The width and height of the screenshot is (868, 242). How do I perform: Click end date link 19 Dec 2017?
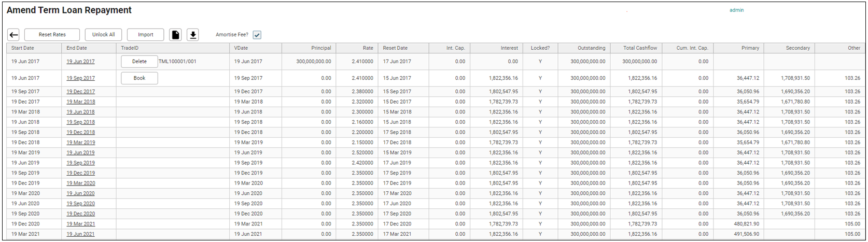(80, 92)
